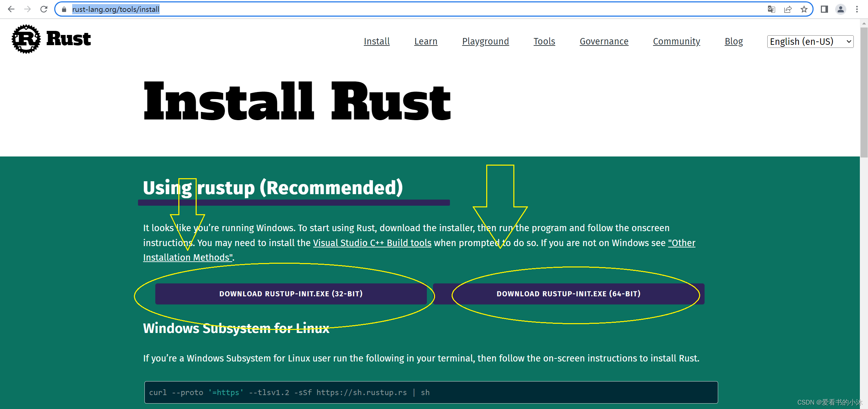Open the browser side panel icon
Screen dimensions: 868x409
[x=824, y=9]
